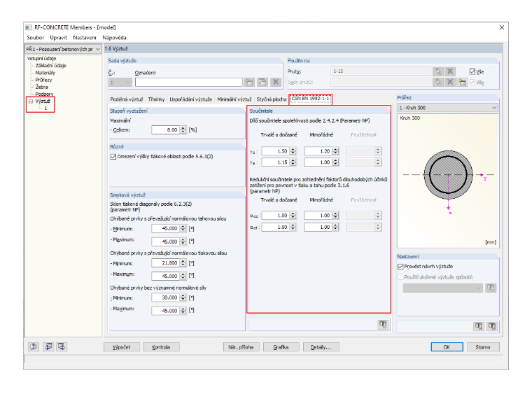Switch to Uspořádání výztuže tab
Screen dimensions: 532x399
click(190, 99)
